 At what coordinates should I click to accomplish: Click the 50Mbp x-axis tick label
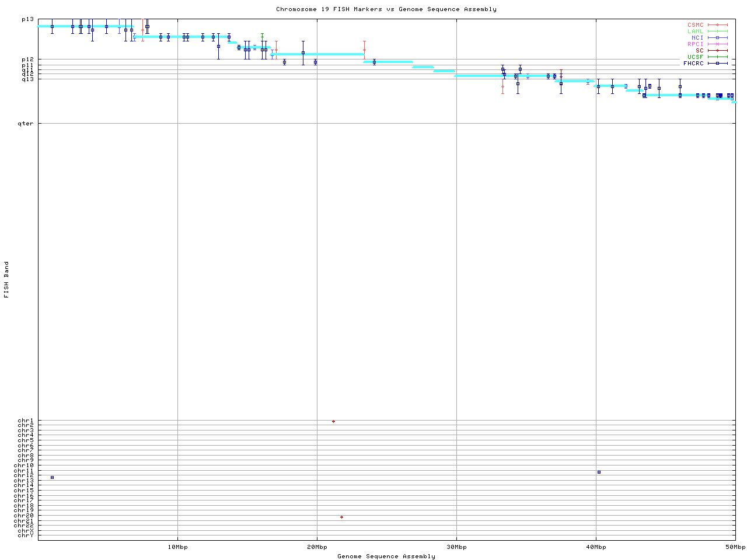pyautogui.click(x=735, y=547)
